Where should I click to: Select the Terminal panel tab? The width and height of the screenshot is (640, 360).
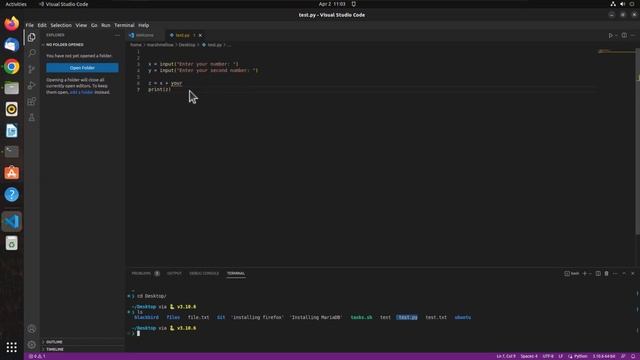coord(236,273)
